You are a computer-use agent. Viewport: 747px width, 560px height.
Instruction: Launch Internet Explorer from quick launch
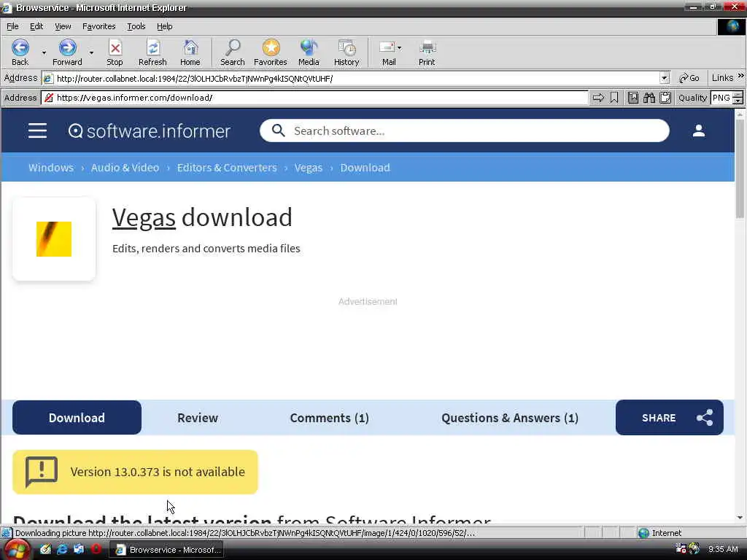click(62, 550)
